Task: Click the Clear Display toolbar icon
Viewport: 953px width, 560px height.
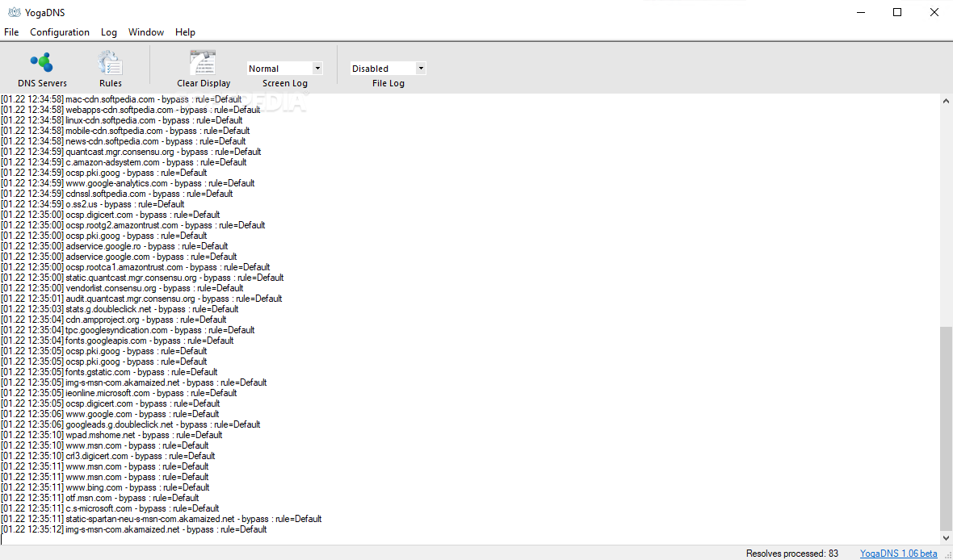Action: tap(203, 63)
